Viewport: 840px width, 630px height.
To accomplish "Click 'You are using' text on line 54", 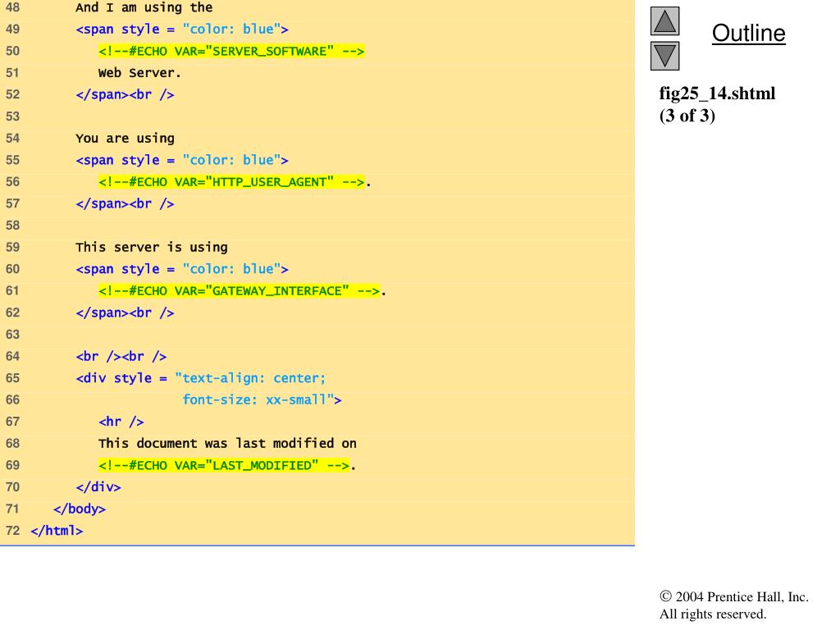I will [x=125, y=138].
